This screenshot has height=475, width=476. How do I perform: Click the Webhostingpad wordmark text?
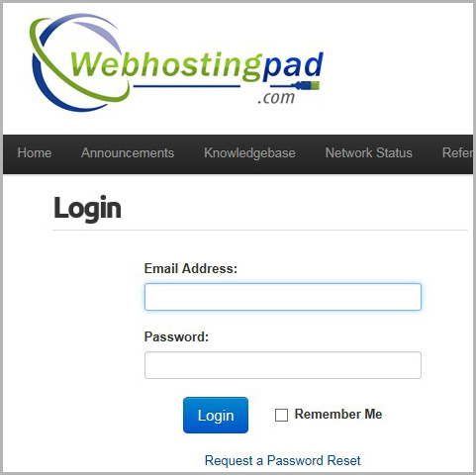[197, 65]
